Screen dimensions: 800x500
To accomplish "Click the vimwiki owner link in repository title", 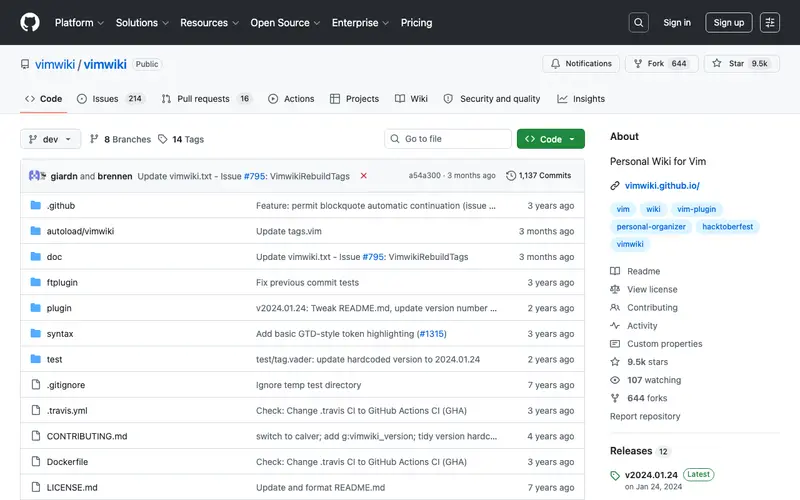I will pos(55,64).
